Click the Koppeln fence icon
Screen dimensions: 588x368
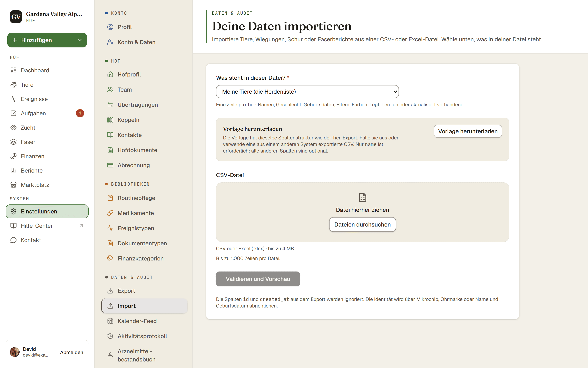pos(110,120)
